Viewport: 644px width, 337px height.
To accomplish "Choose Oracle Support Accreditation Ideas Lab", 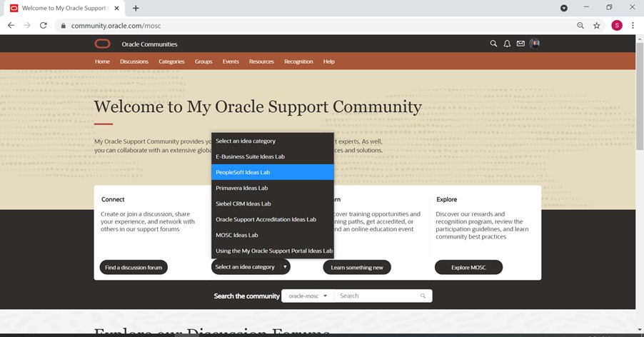I will [272, 219].
